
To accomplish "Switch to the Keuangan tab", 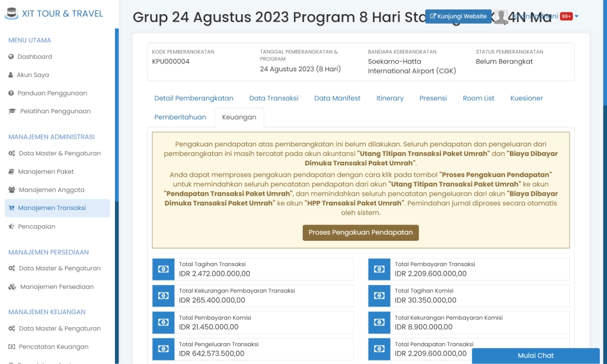I will pos(239,117).
